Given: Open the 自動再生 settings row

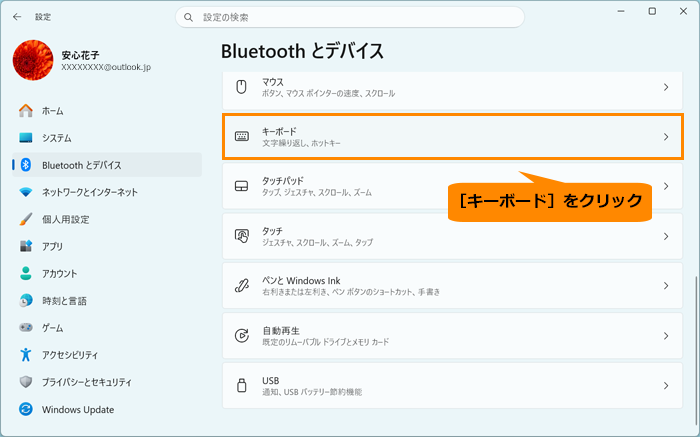Looking at the screenshot, I should [453, 336].
